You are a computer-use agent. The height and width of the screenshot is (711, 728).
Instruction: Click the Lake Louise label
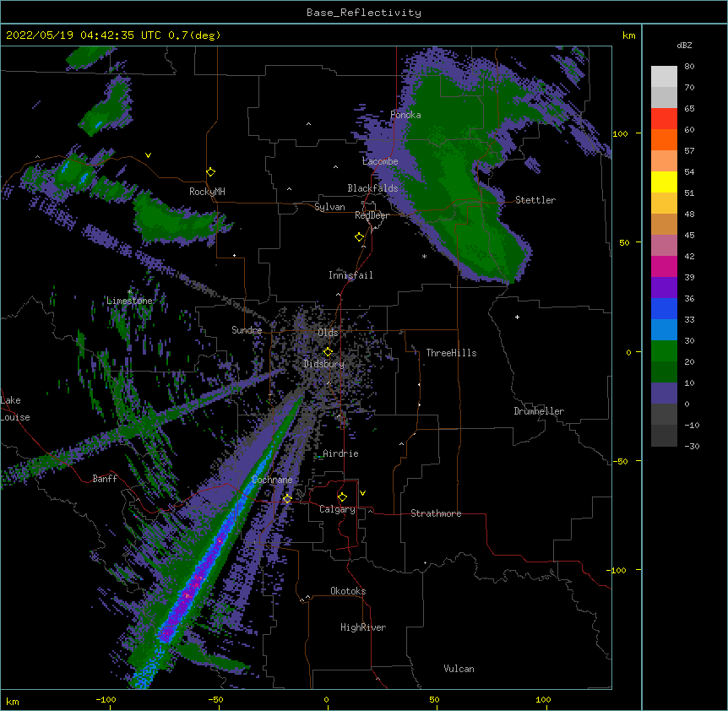click(x=15, y=409)
